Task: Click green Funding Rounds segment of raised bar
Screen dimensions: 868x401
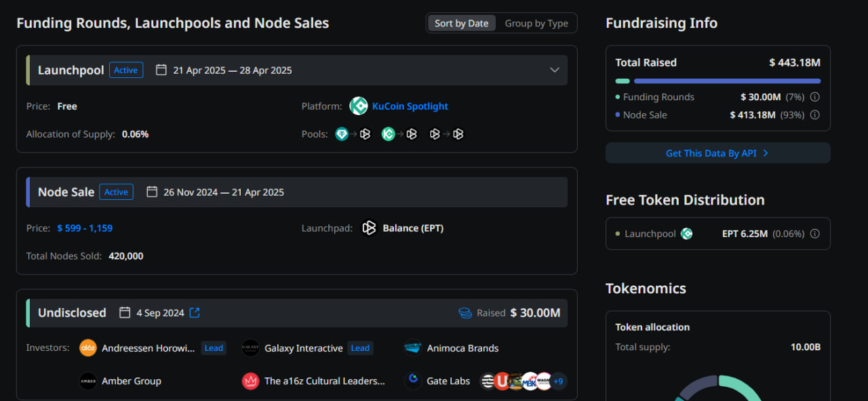Action: (623, 81)
